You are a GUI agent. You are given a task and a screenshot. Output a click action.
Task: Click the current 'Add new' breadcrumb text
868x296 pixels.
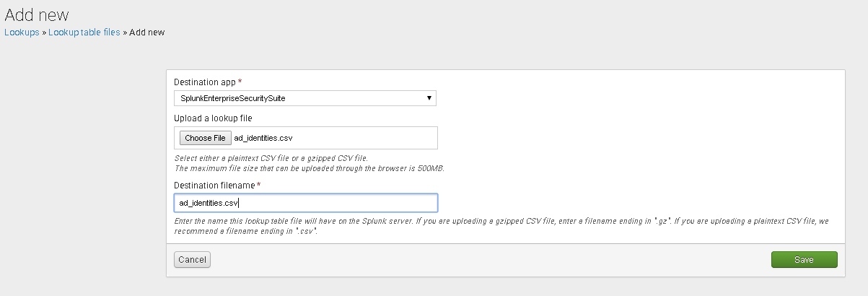(147, 32)
